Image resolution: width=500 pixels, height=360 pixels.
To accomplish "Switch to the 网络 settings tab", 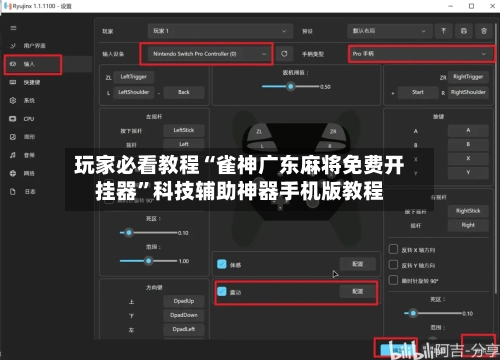I will click(x=29, y=173).
